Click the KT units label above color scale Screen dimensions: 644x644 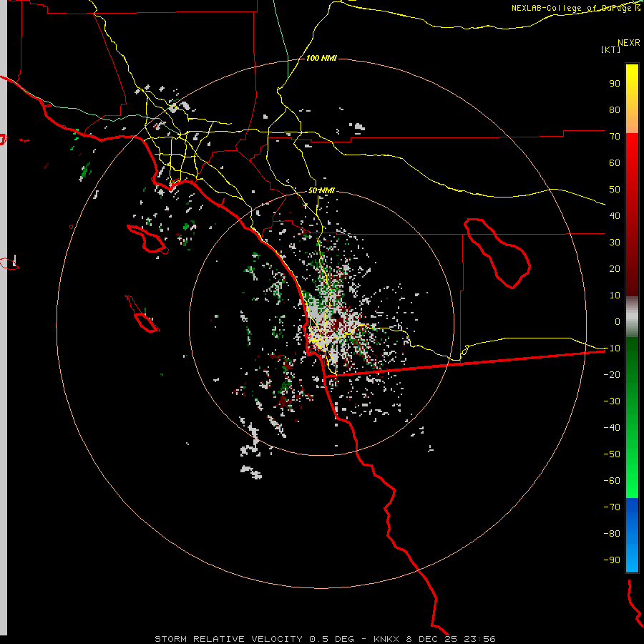[611, 49]
